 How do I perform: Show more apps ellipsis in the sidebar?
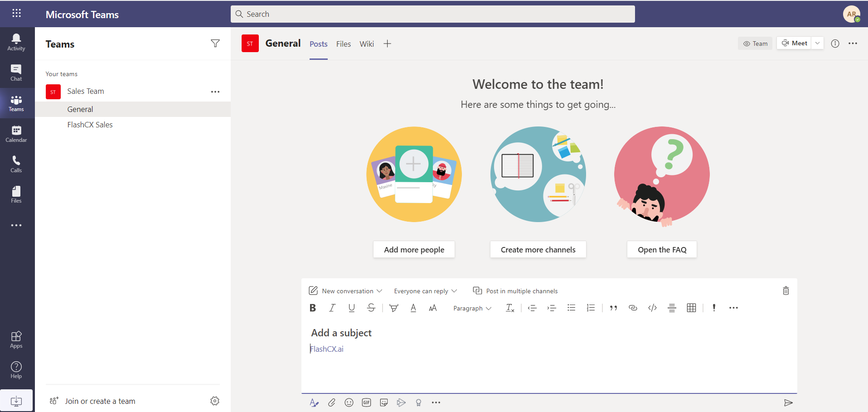(x=16, y=225)
